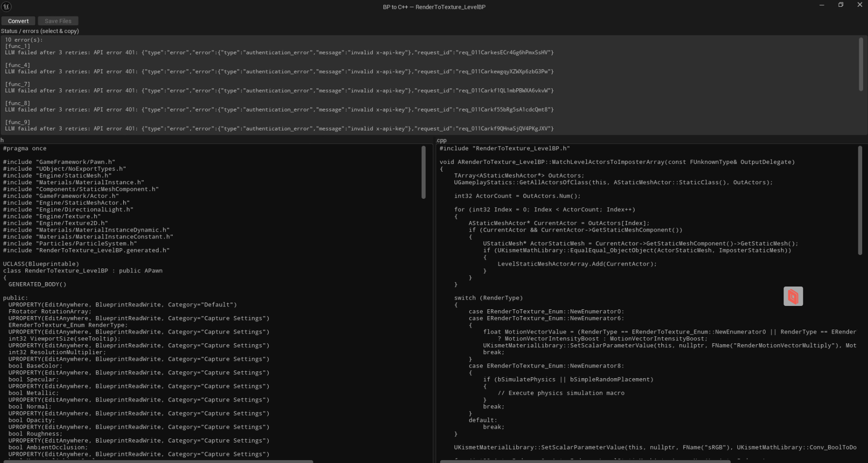Viewport: 868px width, 463px height.
Task: Click the window title 'BP to C++ — RenderToTexture_LevelBP'
Action: pyautogui.click(x=434, y=7)
